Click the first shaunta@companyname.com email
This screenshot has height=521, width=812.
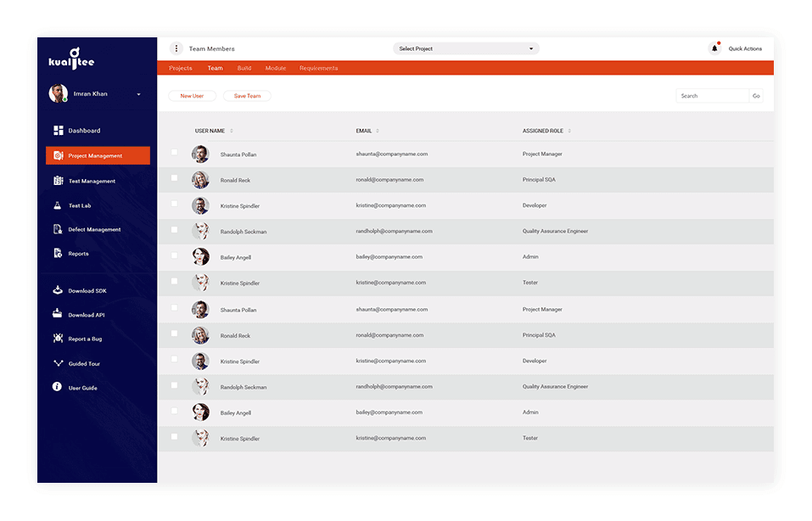391,154
